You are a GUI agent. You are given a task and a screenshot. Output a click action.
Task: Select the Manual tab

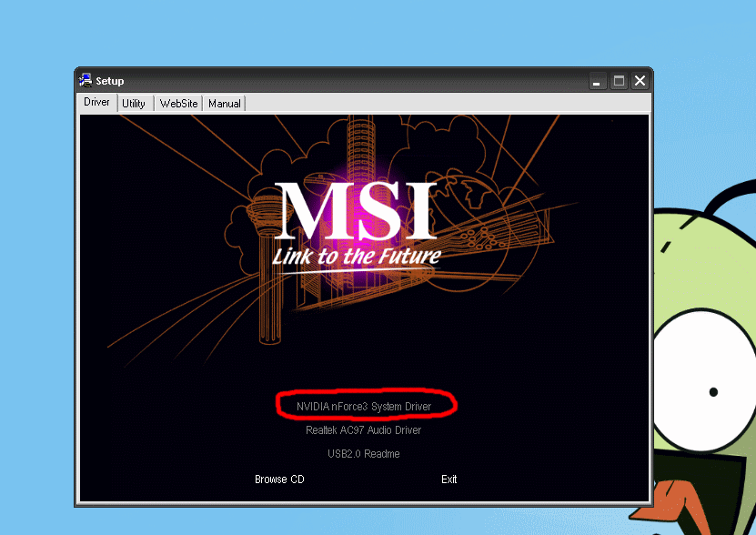pyautogui.click(x=224, y=104)
